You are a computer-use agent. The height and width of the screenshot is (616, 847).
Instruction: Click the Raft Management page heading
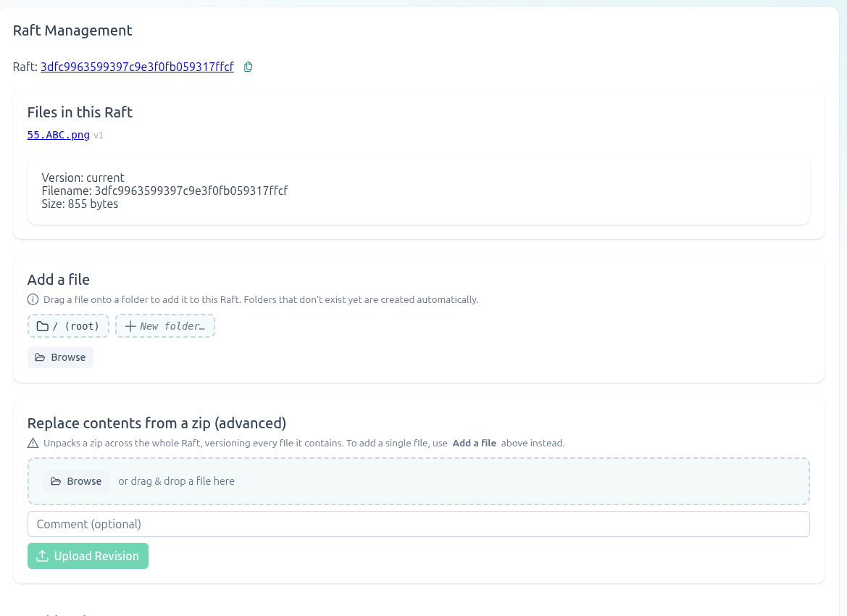pos(72,30)
